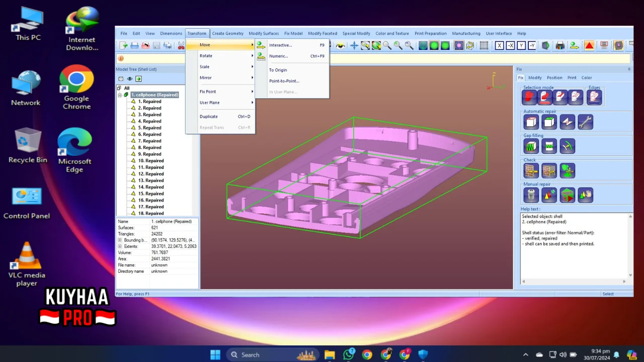The height and width of the screenshot is (362, 644).
Task: Click the curved-surface Gap filling button
Action: tap(567, 146)
